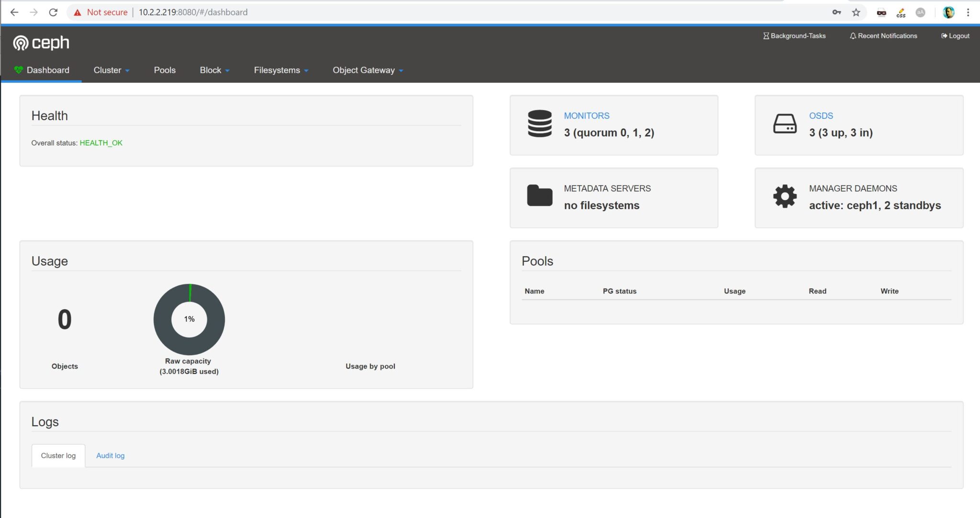Click the OSDs drive icon
Image resolution: width=980 pixels, height=518 pixels.
[785, 124]
